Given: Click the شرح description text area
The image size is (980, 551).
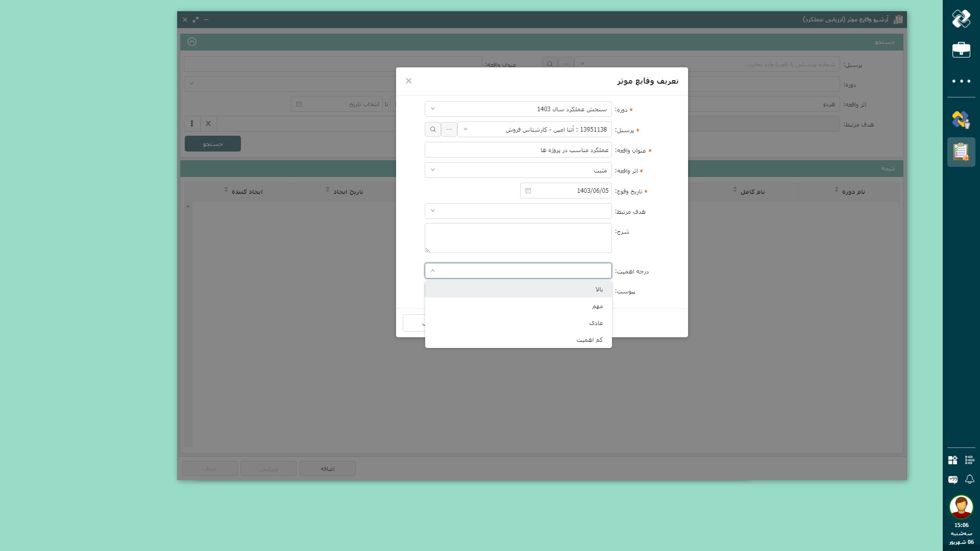Looking at the screenshot, I should [518, 238].
